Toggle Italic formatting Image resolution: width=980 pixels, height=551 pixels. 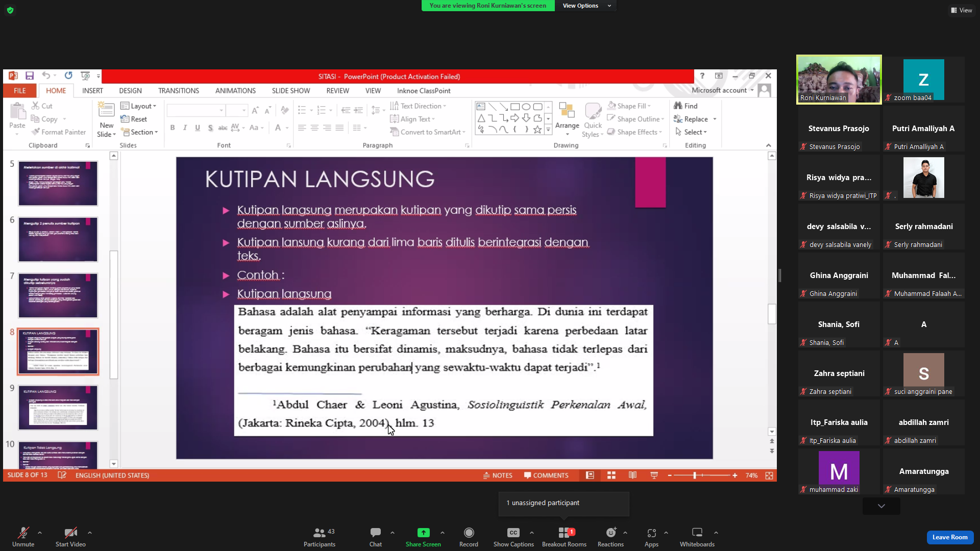(x=185, y=128)
